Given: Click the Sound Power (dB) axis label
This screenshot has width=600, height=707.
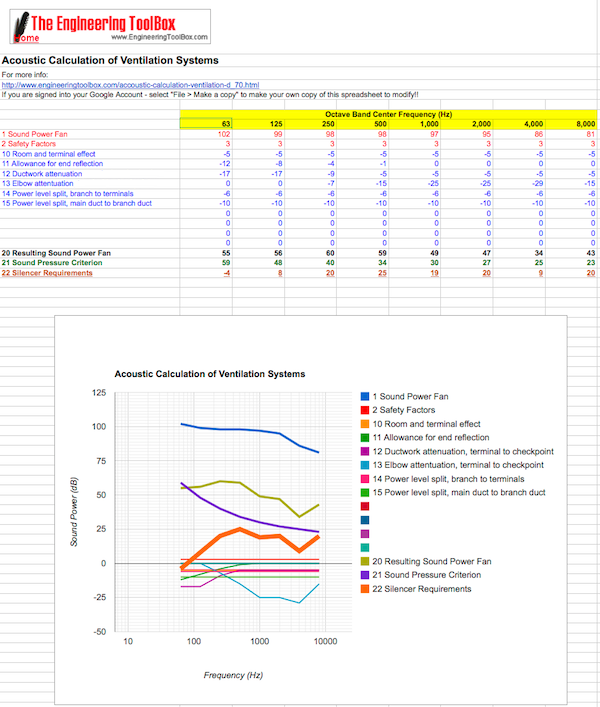Looking at the screenshot, I should coord(73,512).
